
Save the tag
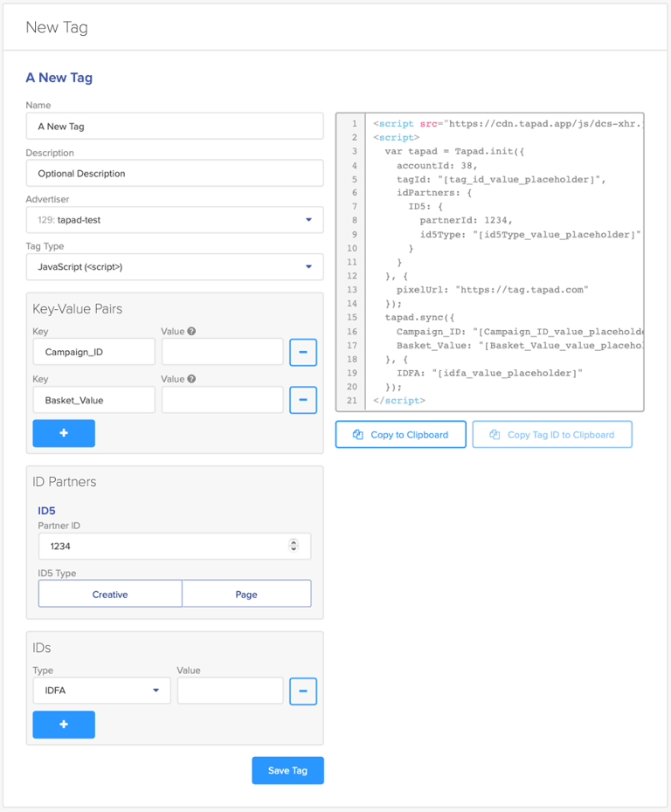pos(287,770)
